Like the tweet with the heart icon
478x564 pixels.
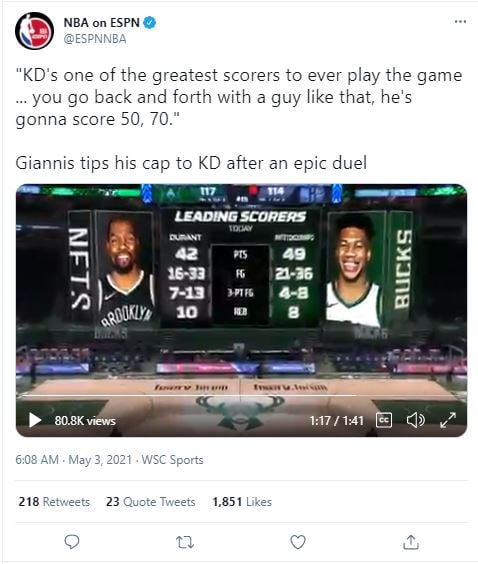pos(298,542)
